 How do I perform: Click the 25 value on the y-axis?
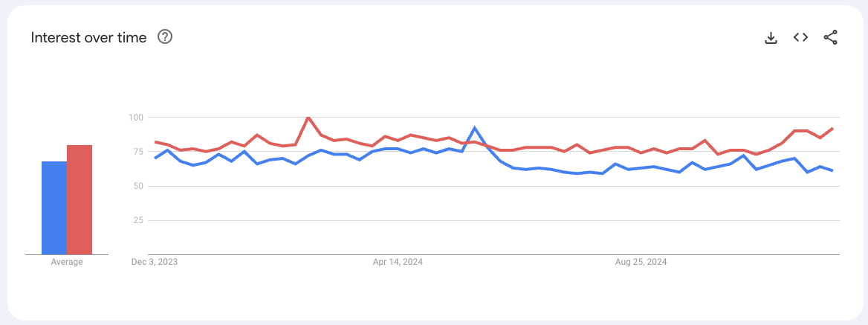pos(137,220)
